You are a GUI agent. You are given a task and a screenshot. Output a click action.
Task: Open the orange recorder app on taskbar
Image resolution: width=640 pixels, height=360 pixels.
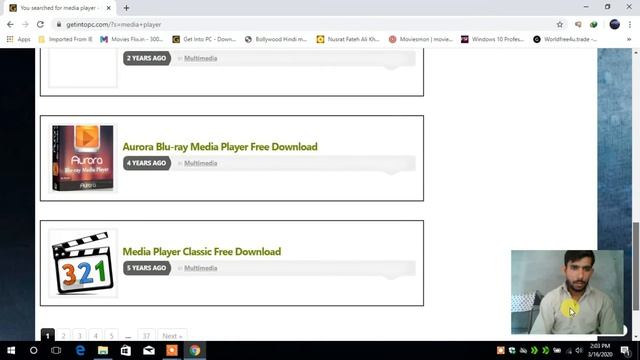[172, 350]
